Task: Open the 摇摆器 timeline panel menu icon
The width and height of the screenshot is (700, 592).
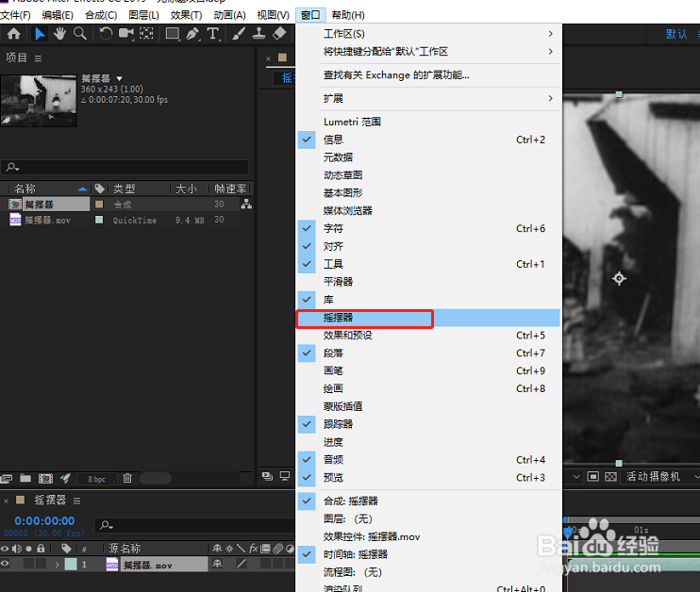Action: pos(76,501)
